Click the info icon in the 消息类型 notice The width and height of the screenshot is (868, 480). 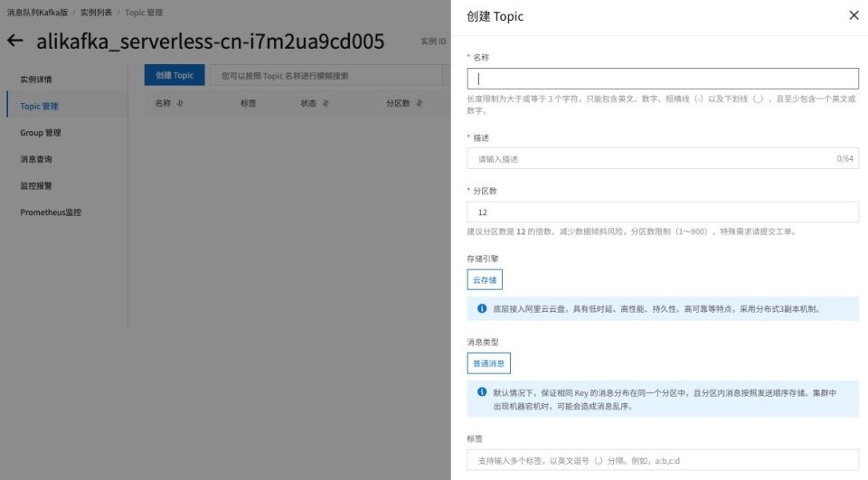point(482,392)
